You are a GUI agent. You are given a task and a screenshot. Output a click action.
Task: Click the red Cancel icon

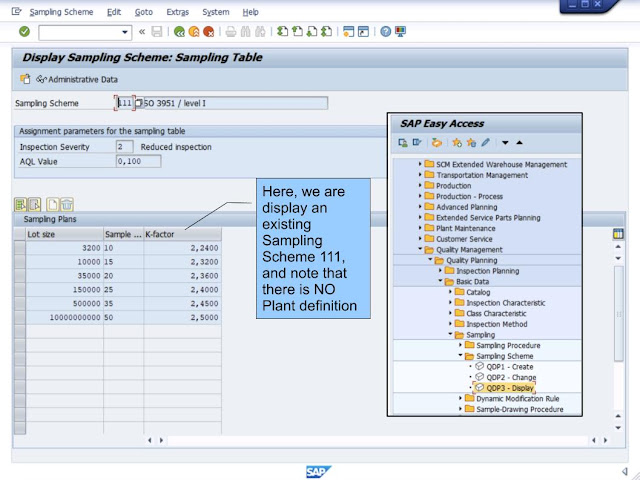pyautogui.click(x=209, y=32)
